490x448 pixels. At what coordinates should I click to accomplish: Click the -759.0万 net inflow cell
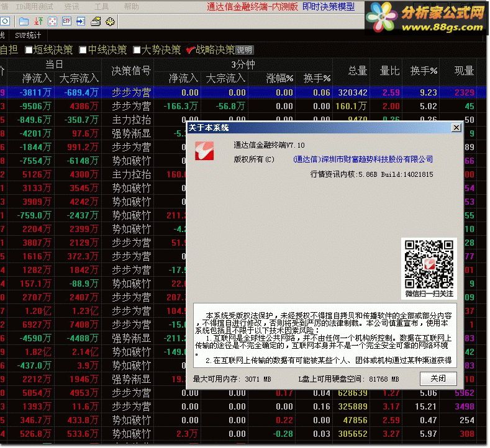click(x=34, y=215)
